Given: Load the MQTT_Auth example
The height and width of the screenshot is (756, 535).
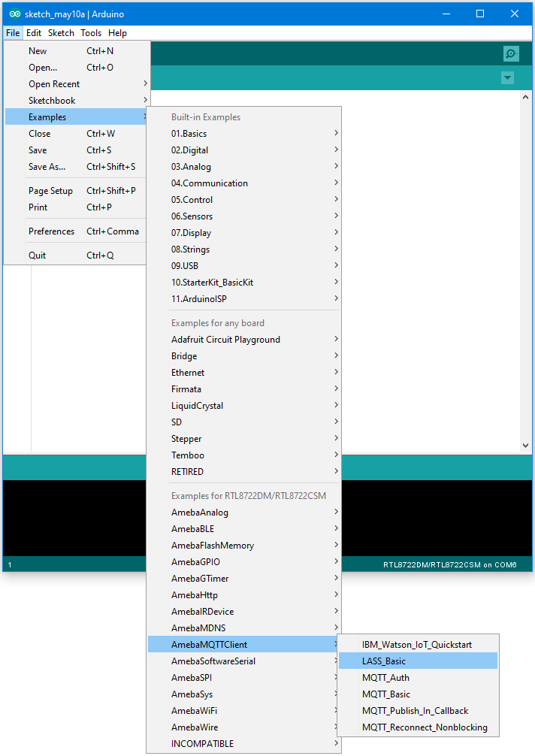Looking at the screenshot, I should pos(418,678).
